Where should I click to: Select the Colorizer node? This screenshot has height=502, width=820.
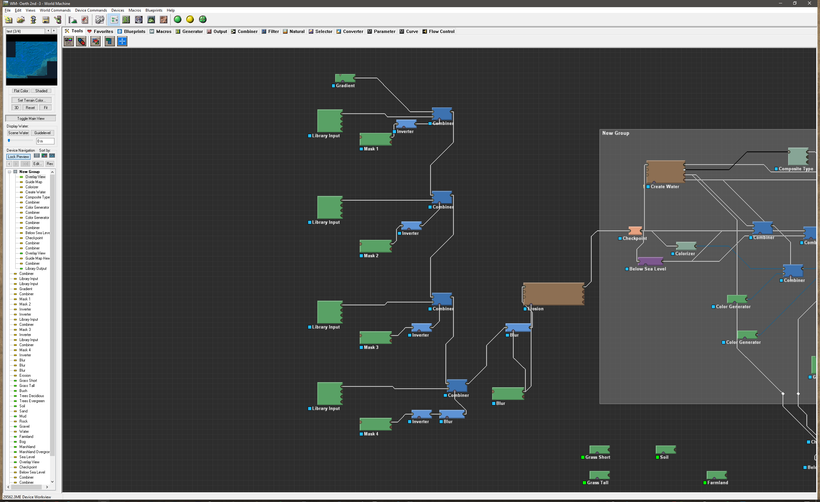(x=686, y=246)
